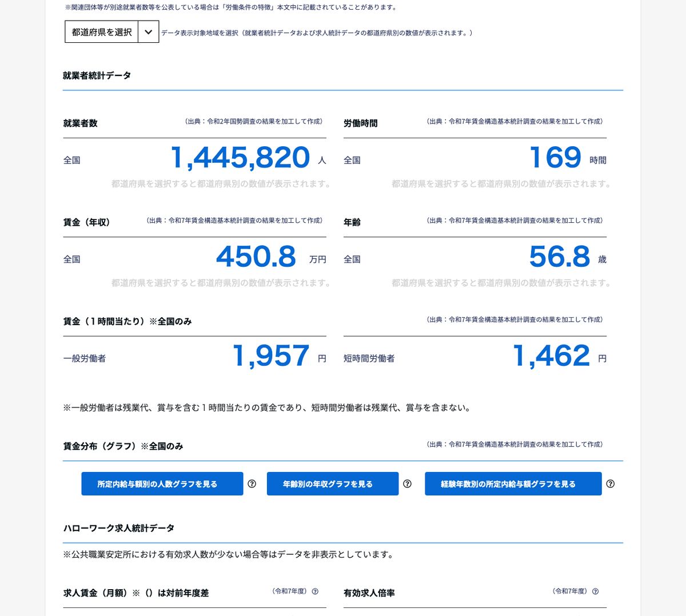Click the 169 時間 working hours value
686x616 pixels.
tap(556, 158)
